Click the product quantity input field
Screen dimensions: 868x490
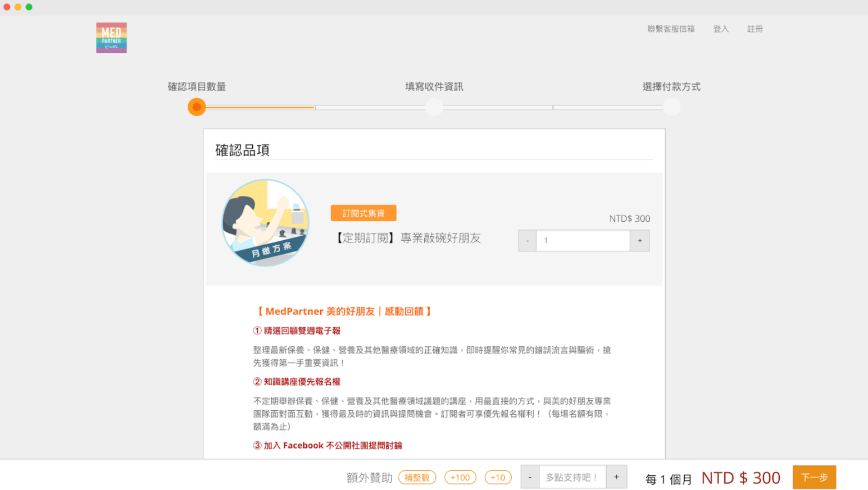click(x=583, y=241)
